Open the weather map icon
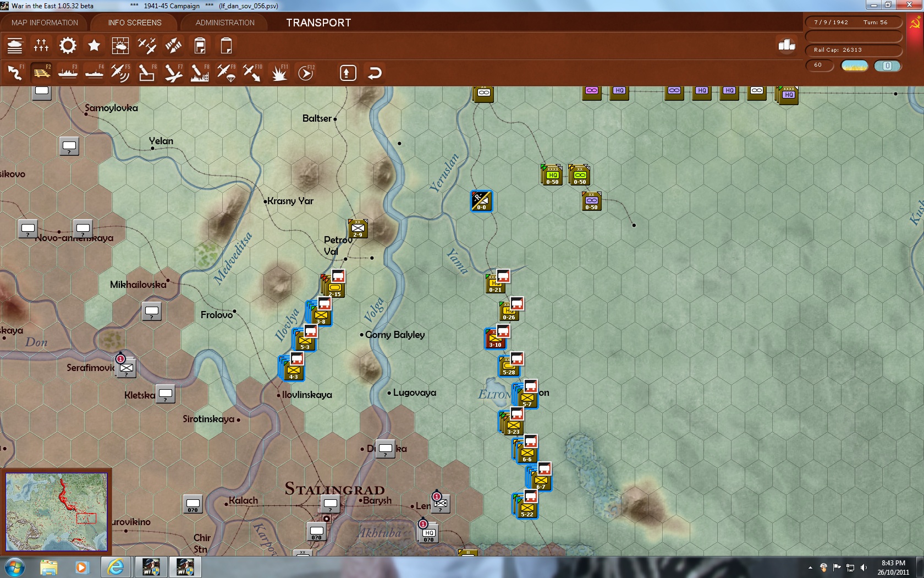The image size is (924, 578). click(x=120, y=46)
